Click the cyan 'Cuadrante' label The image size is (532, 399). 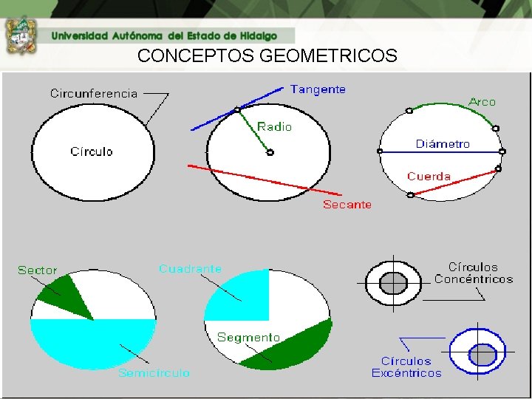(190, 269)
